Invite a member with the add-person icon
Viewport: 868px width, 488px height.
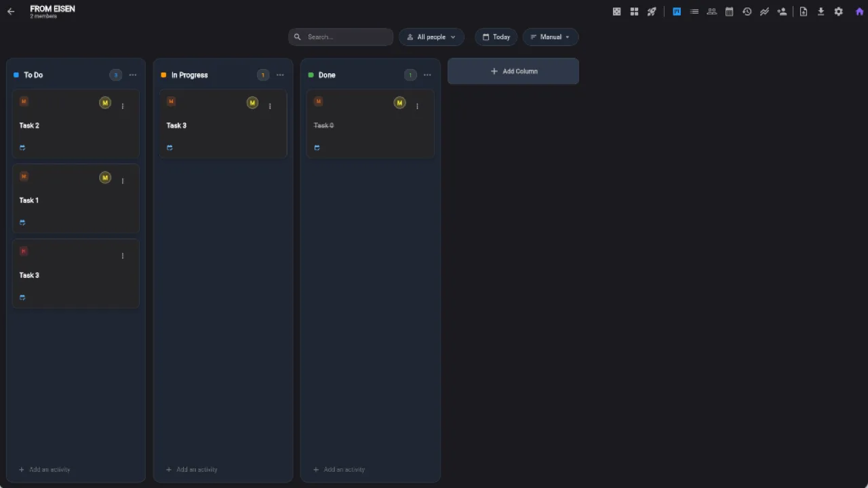(782, 12)
